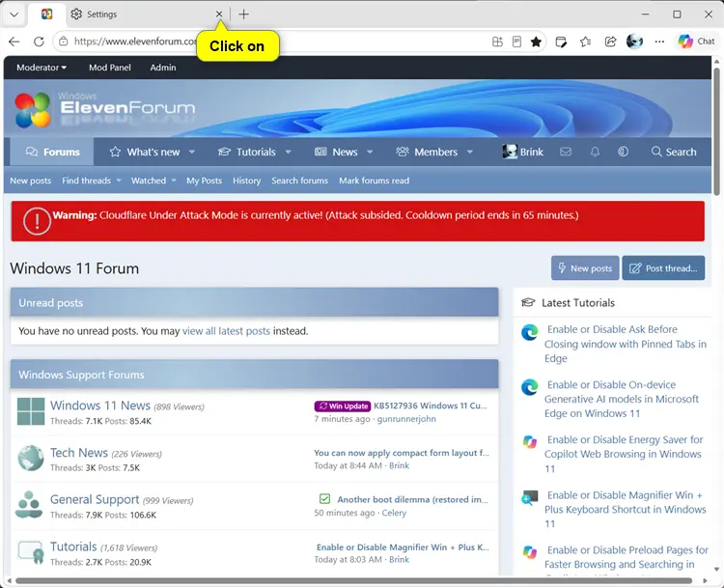
Task: Open gunrunnerjohn user profile
Action: point(406,419)
